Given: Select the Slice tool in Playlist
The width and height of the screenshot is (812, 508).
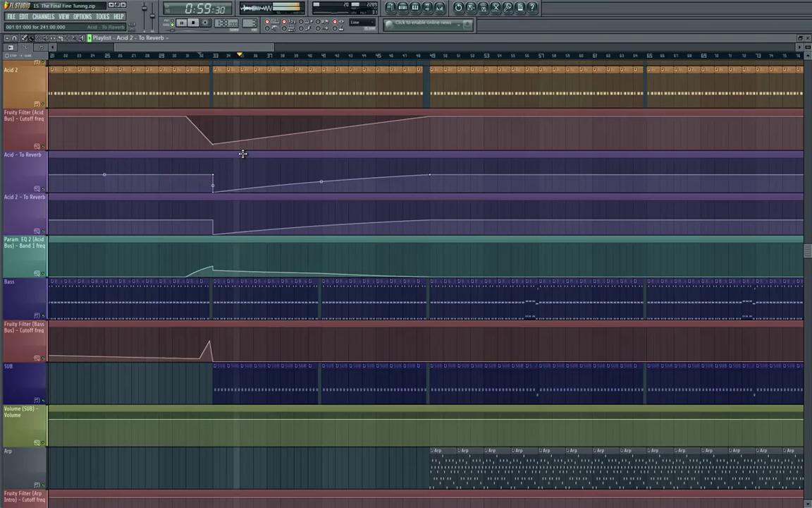Looking at the screenshot, I should coord(60,38).
